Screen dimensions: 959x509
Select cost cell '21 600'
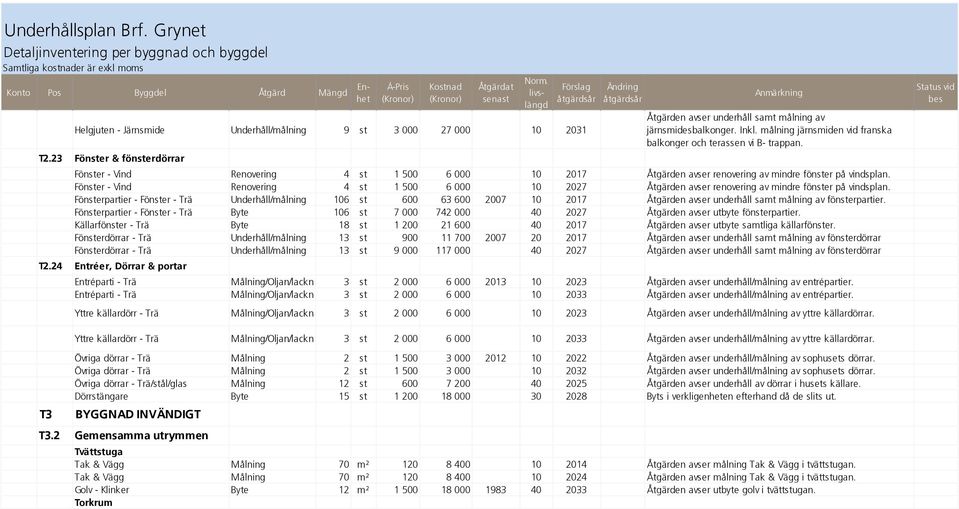tap(456, 225)
